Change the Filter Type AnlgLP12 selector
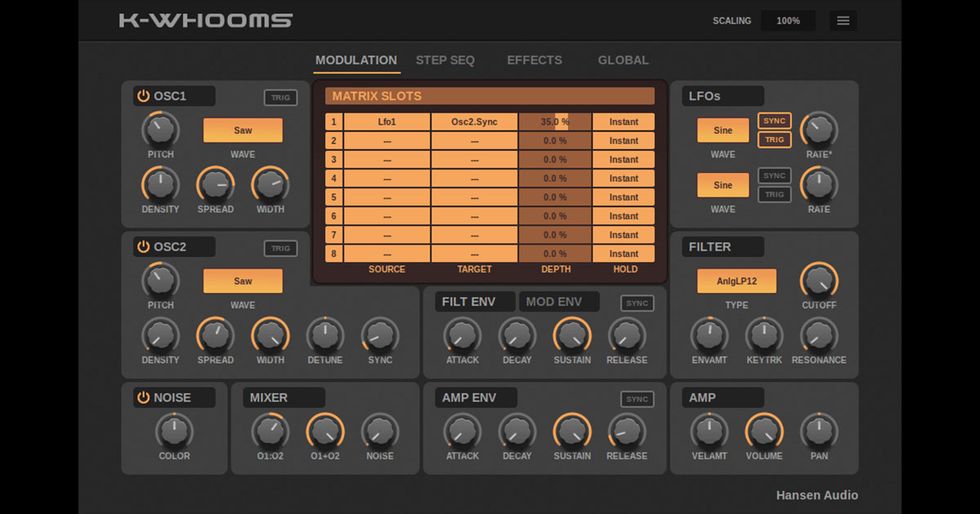980x514 pixels. pyautogui.click(x=736, y=281)
